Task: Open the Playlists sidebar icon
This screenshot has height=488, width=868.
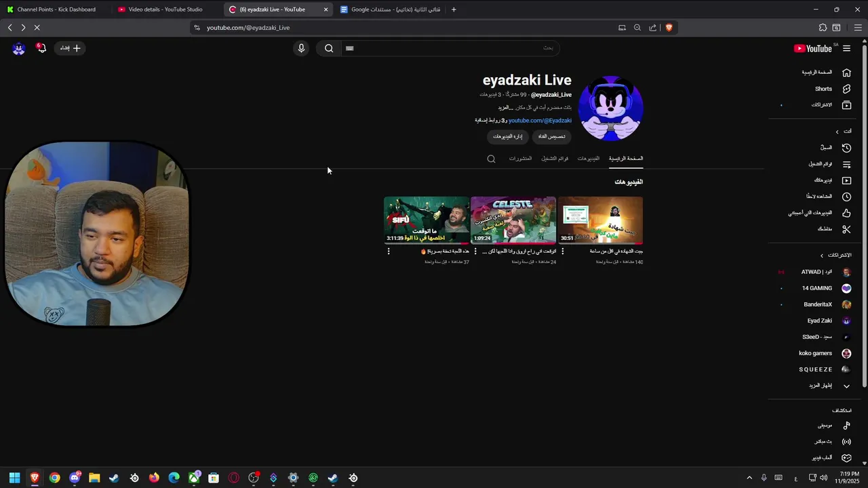Action: tap(846, 164)
